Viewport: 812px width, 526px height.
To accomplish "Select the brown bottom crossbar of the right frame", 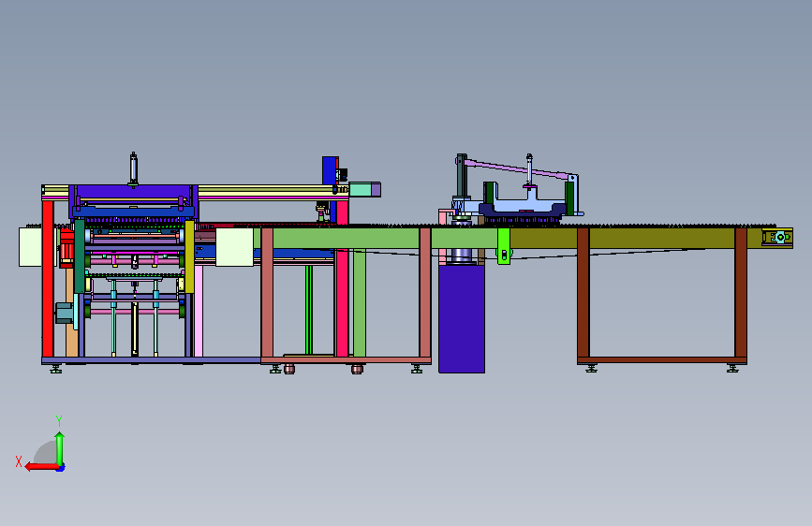I will (662, 359).
